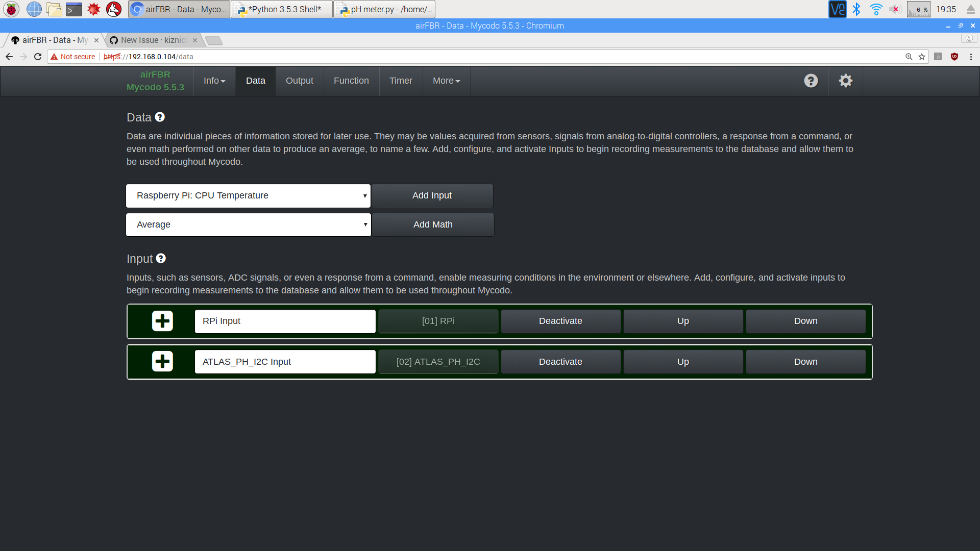
Task: Click the help icon next to Input heading
Action: [x=161, y=259]
